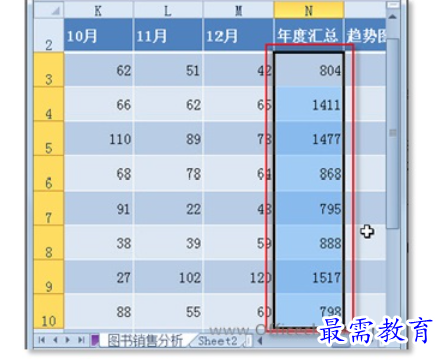Select row 6 header
This screenshot has width=441, height=362.
point(49,173)
